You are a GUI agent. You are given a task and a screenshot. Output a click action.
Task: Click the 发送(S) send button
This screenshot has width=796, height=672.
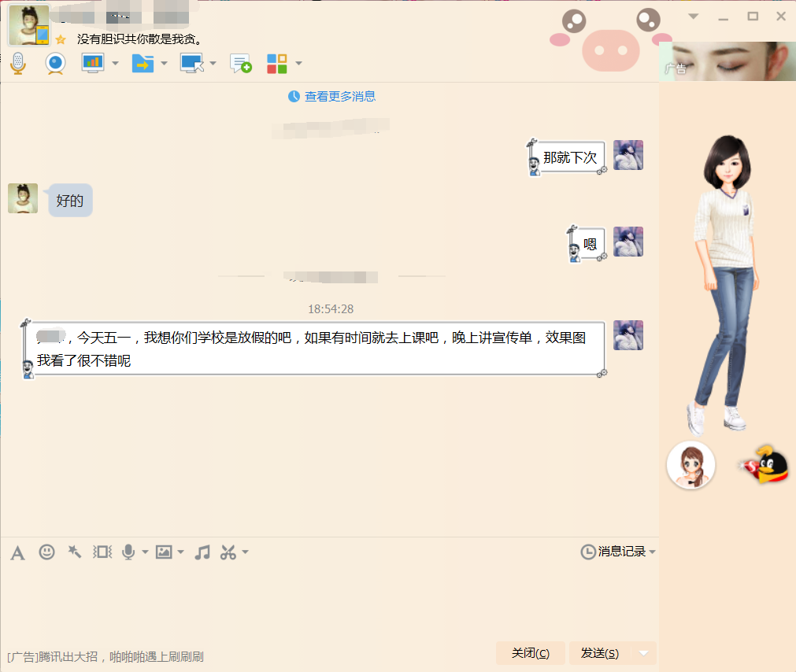pos(600,653)
